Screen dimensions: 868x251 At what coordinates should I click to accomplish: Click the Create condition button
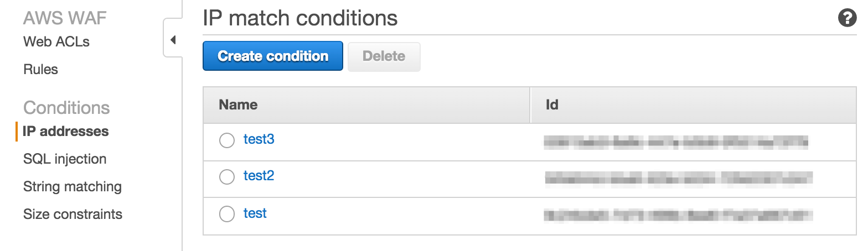coord(273,56)
